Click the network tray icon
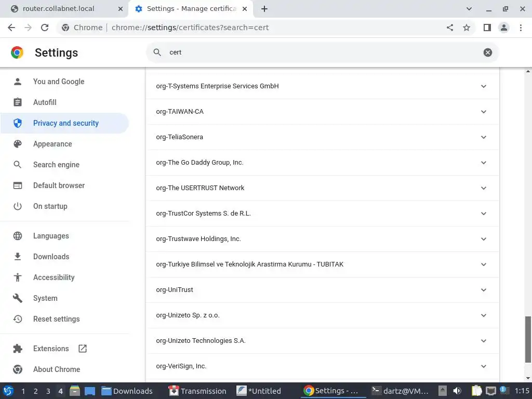Viewport: 532px width, 399px height. tap(490, 391)
